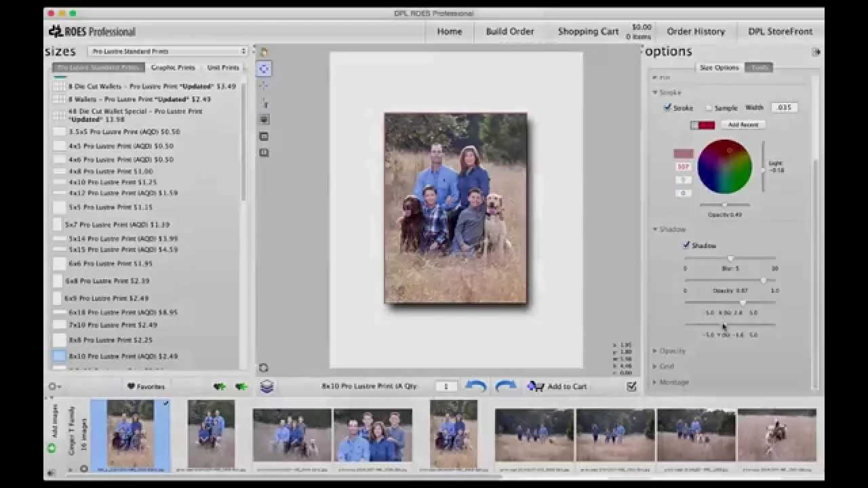This screenshot has width=868, height=488.
Task: Click the size list vertical scrollbar
Action: coord(243,142)
